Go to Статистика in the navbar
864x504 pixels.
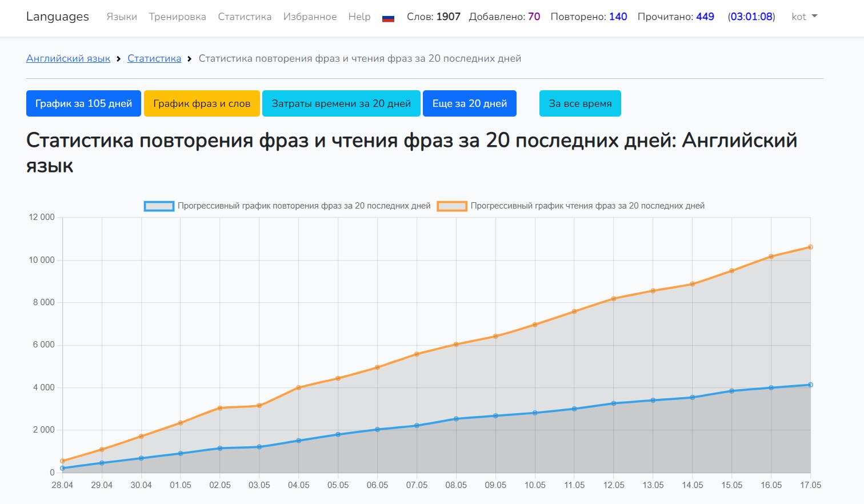[245, 17]
